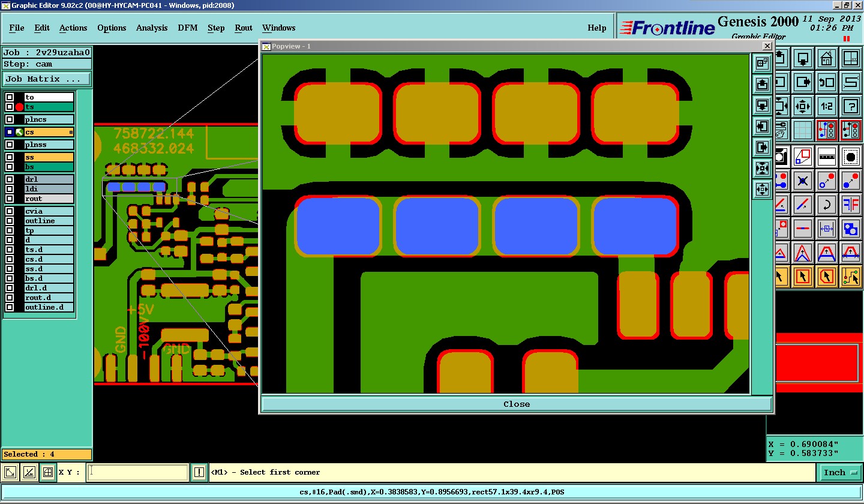Image resolution: width=864 pixels, height=504 pixels.
Task: Open the File menu
Action: (x=17, y=28)
